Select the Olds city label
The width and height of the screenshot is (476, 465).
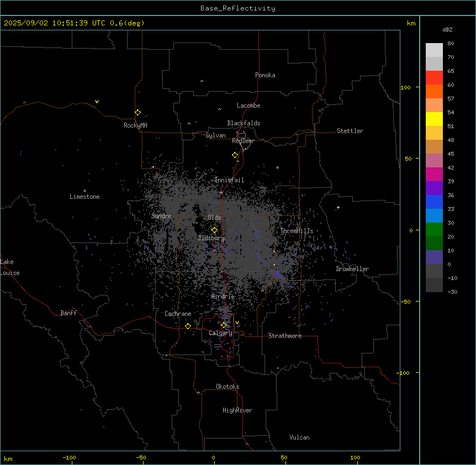point(214,218)
